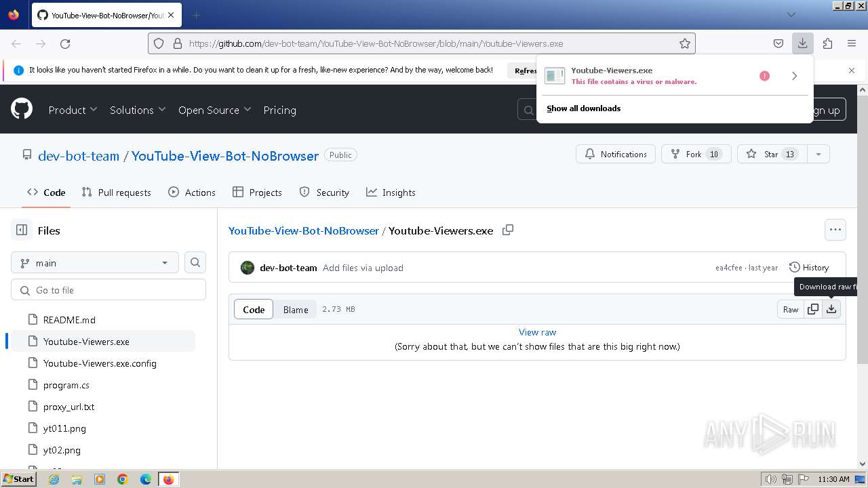Screen dimensions: 868x488
Task: Open the malware warning icon for the download
Action: [x=765, y=76]
